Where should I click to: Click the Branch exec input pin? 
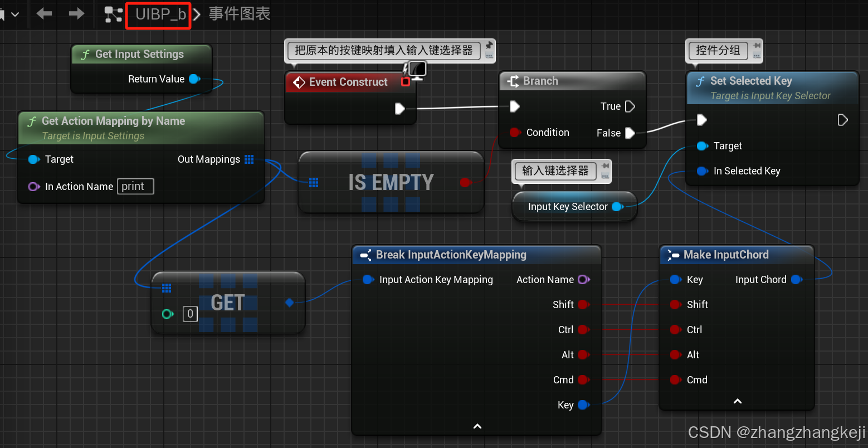(x=515, y=106)
